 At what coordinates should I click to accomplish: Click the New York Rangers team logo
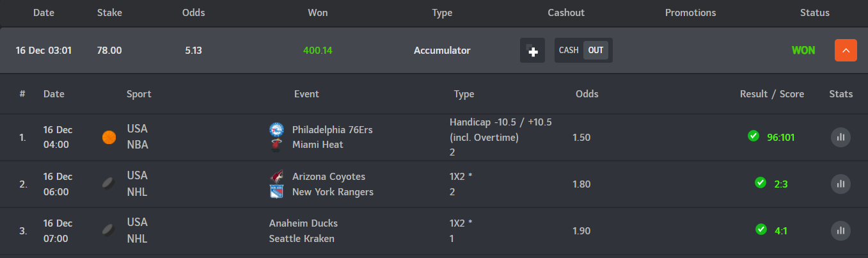click(276, 191)
